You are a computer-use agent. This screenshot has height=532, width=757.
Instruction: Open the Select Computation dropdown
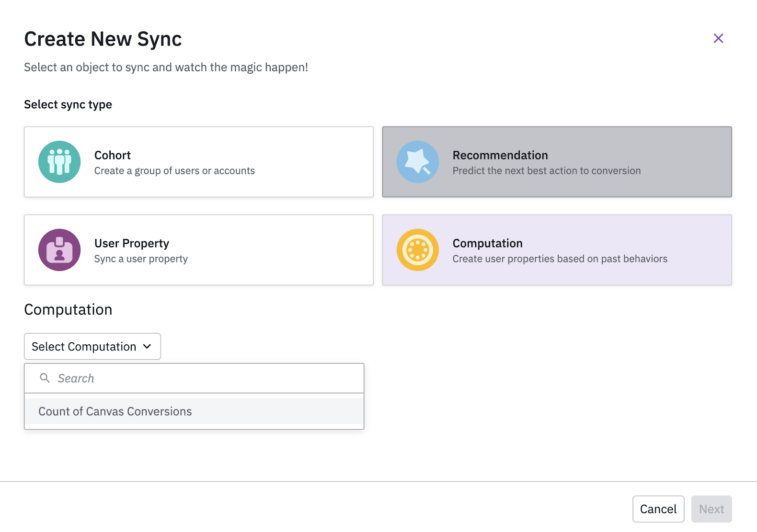[x=84, y=347]
